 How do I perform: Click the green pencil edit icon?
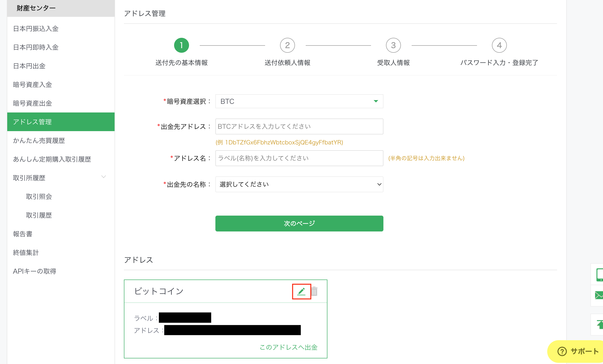301,291
